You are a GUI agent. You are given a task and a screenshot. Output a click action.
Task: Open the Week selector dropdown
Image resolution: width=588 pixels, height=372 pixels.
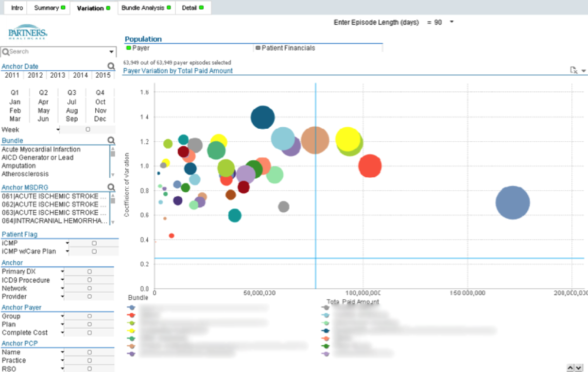58,130
